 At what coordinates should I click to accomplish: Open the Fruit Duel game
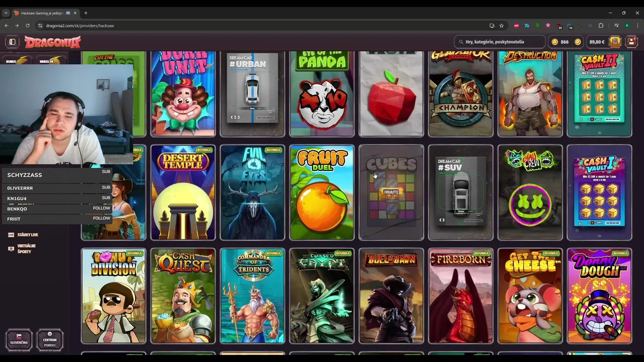pos(322,193)
